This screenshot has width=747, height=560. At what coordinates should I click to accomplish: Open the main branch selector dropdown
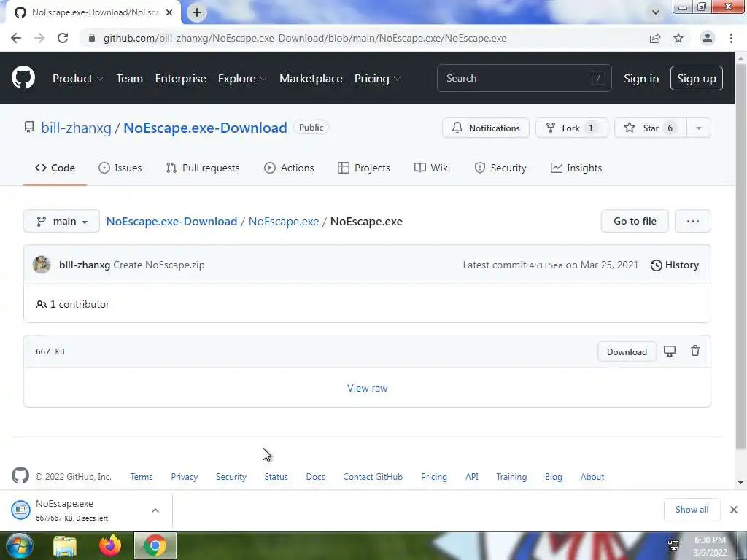pyautogui.click(x=61, y=222)
